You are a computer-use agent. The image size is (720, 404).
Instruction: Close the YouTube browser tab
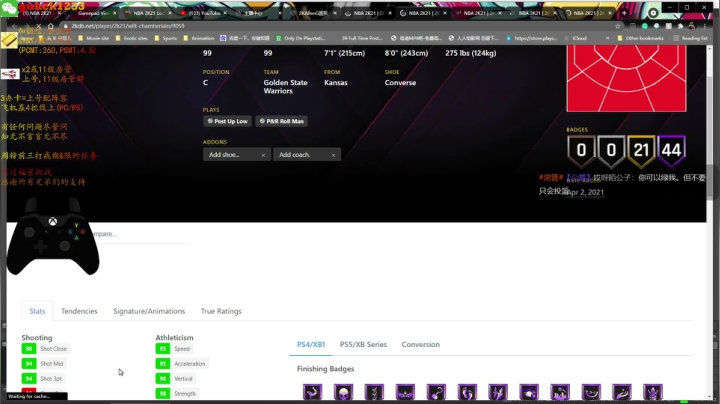pyautogui.click(x=225, y=13)
